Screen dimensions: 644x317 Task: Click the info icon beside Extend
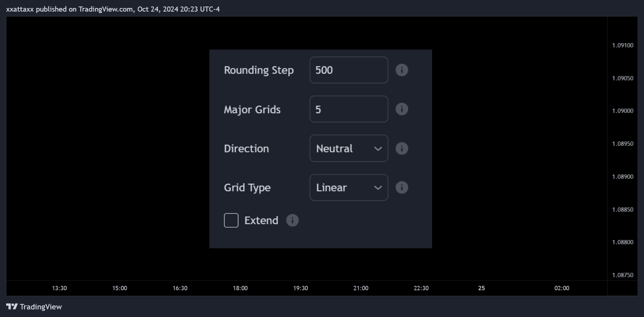pyautogui.click(x=293, y=220)
